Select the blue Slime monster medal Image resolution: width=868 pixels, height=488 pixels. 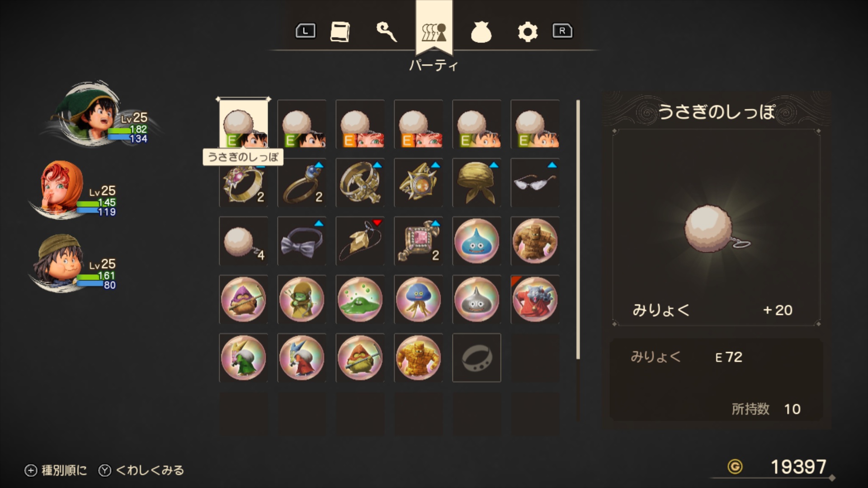[476, 241]
